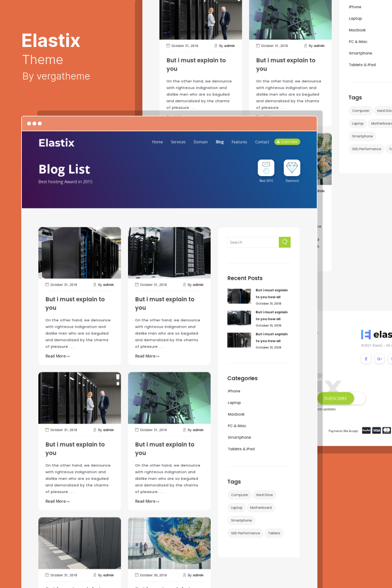The image size is (392, 588).
Task: Click the green Client Area button
Action: point(287,142)
